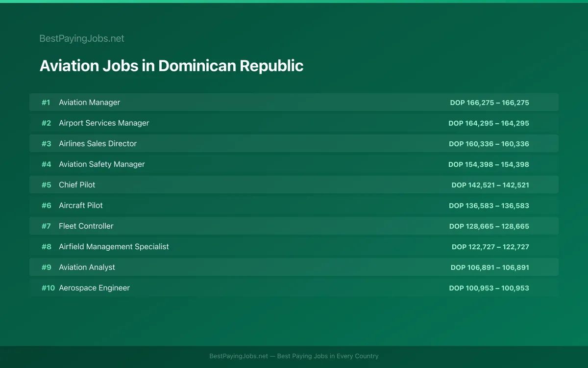The image size is (588, 368).
Task: Click the #2 rank number
Action: 46,123
